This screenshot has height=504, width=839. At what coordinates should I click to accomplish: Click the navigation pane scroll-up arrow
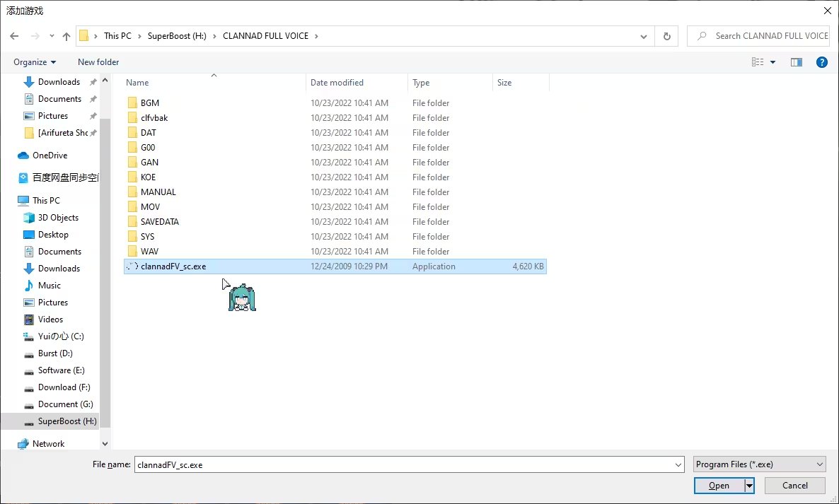(x=105, y=80)
